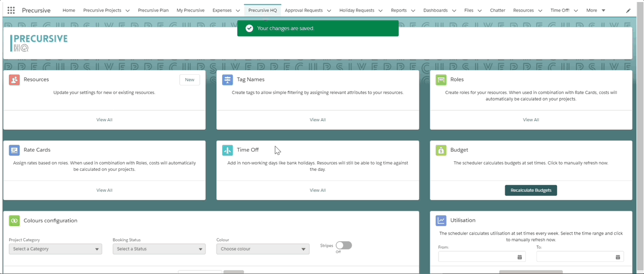Screen dimensions: 644x274
Task: Expand the Dashboards menu chevron
Action: pyautogui.click(x=454, y=11)
